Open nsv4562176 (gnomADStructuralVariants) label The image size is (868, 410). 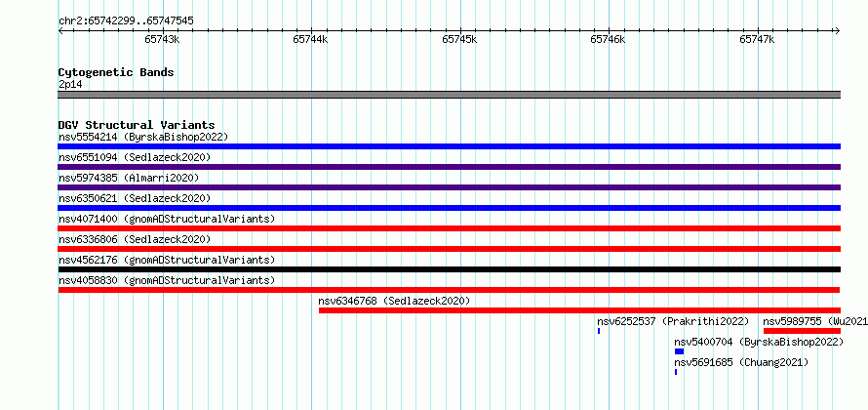pos(167,260)
